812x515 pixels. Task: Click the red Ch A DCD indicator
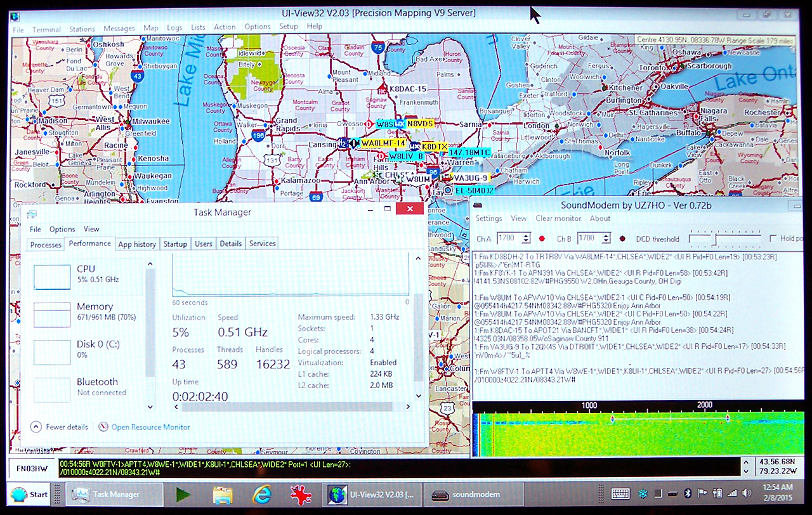point(542,239)
